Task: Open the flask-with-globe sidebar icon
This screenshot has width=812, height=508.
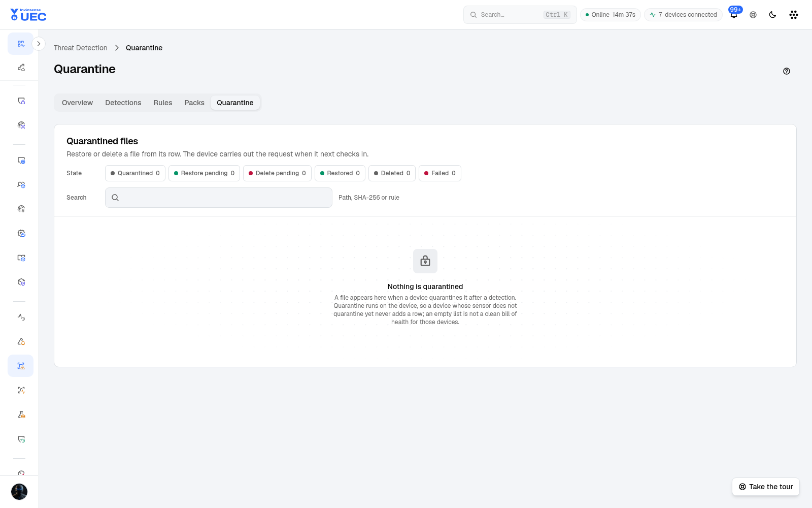Action: [x=21, y=415]
